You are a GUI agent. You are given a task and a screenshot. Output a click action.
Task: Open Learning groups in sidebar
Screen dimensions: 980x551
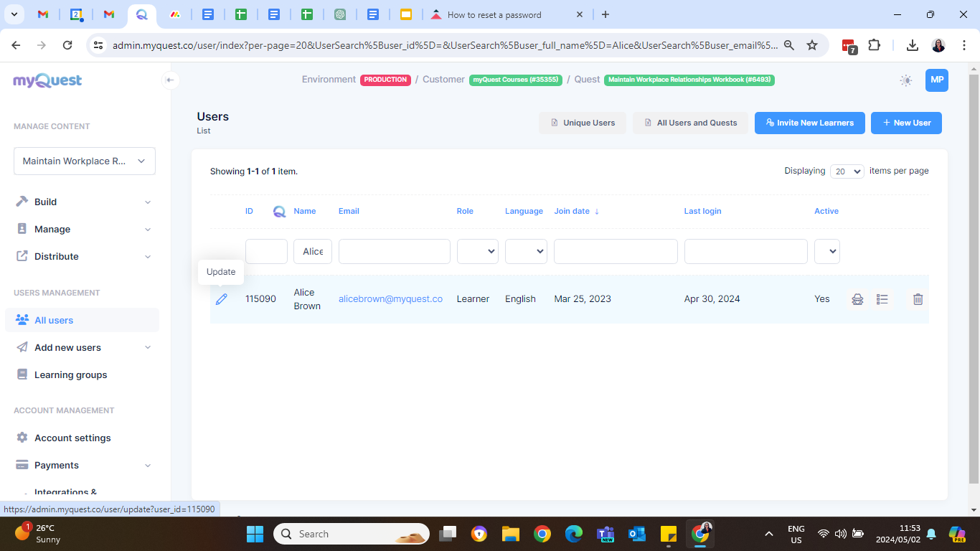point(70,375)
